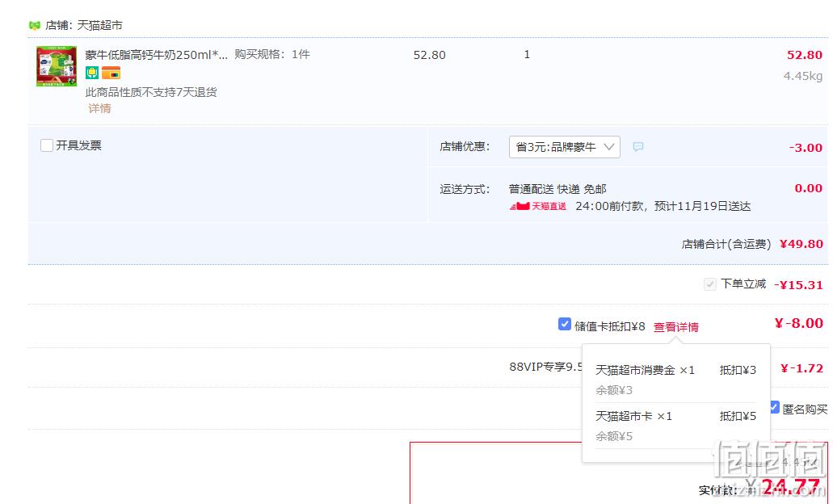This screenshot has height=504, width=833.
Task: Click the green bag badge under product name
Action: (92, 73)
